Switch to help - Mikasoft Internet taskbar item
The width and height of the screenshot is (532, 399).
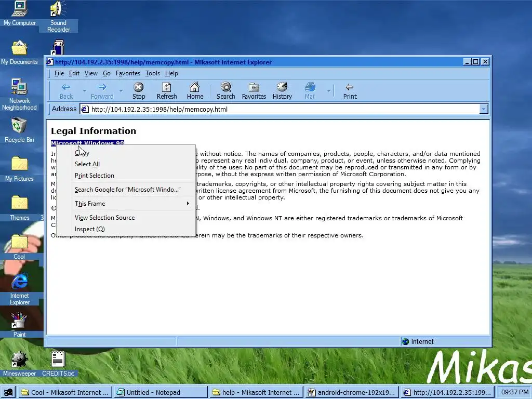256,393
